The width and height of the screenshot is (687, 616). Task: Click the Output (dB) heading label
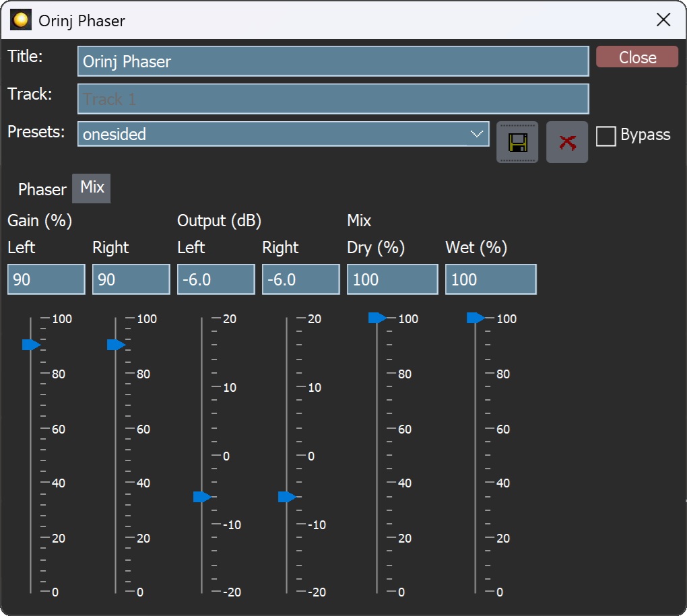219,221
